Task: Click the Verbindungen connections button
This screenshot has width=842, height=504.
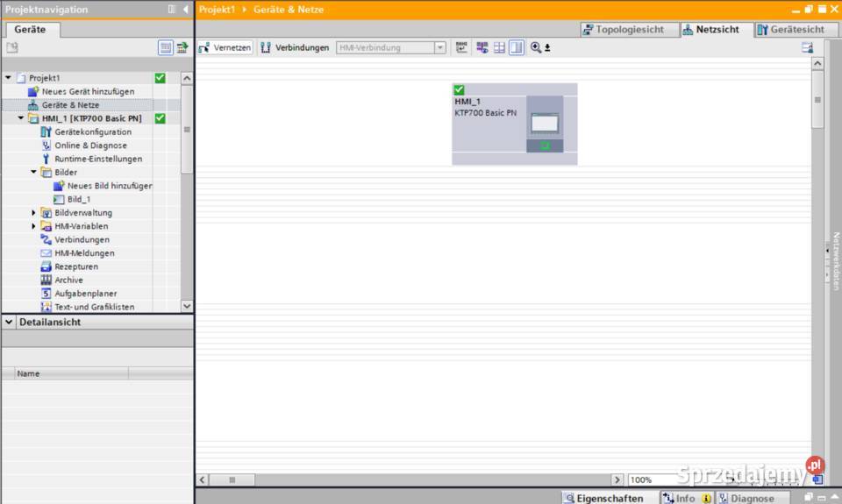Action: coord(295,48)
